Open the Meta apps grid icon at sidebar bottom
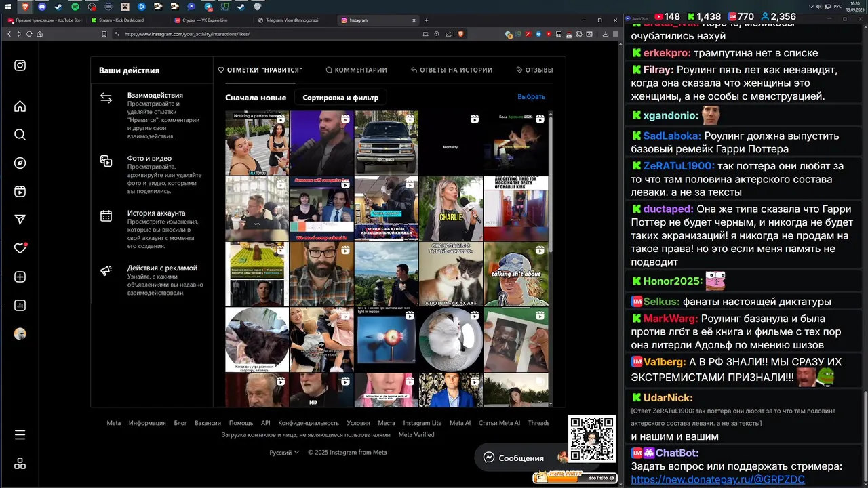This screenshot has height=488, width=868. click(x=20, y=464)
